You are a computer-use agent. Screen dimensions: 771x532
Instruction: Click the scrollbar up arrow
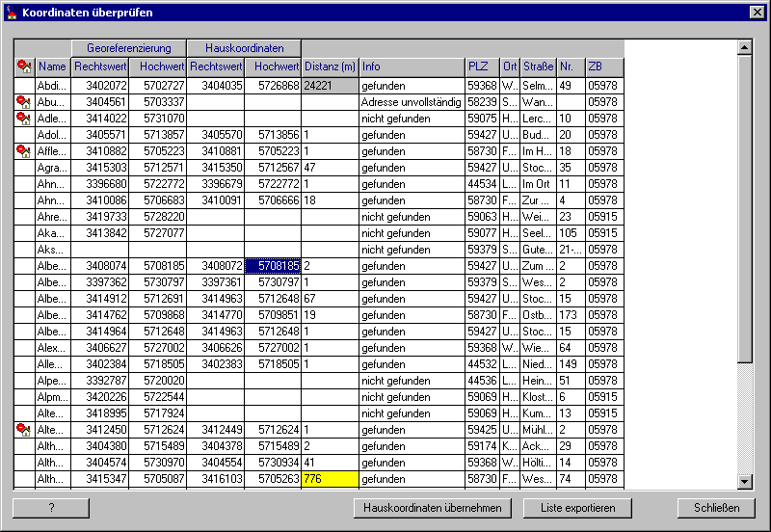[744, 47]
